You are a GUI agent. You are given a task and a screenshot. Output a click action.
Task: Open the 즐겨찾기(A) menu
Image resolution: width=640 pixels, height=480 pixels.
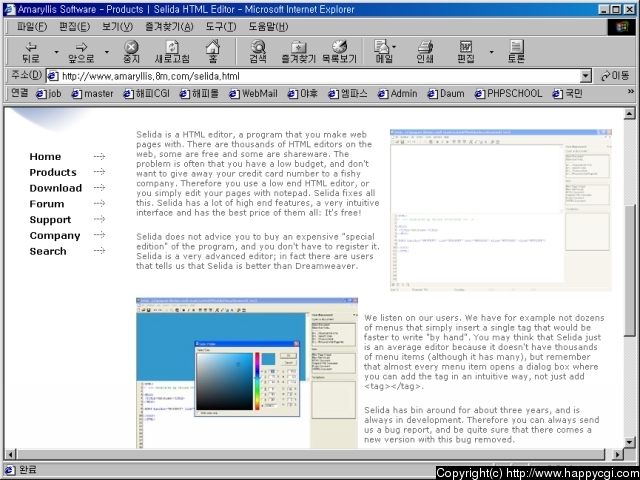coord(169,27)
